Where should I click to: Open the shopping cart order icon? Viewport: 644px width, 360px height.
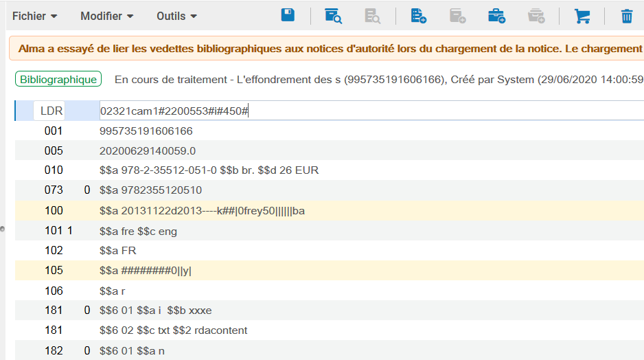(x=582, y=16)
